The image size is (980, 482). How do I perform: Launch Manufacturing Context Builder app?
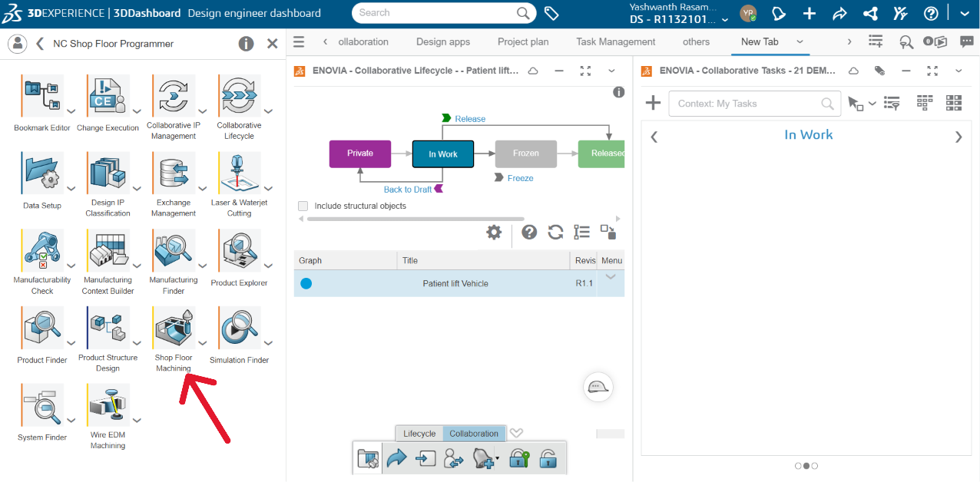coord(108,250)
